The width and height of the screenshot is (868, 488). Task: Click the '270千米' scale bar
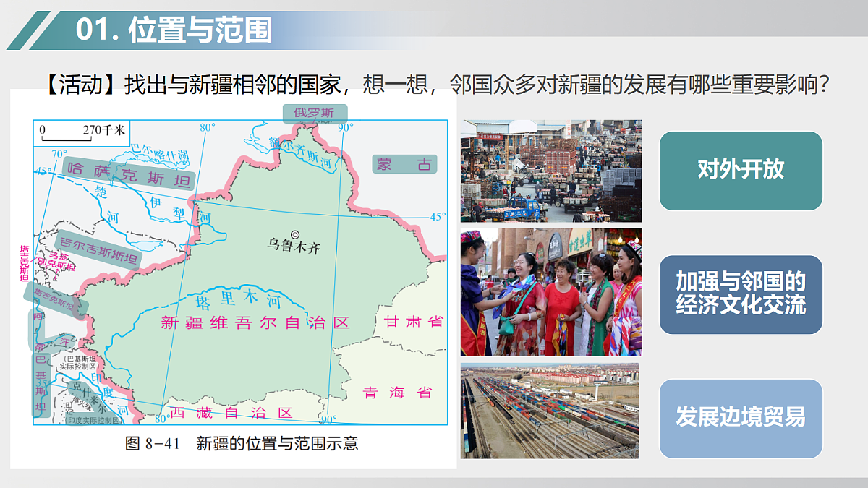click(82, 133)
